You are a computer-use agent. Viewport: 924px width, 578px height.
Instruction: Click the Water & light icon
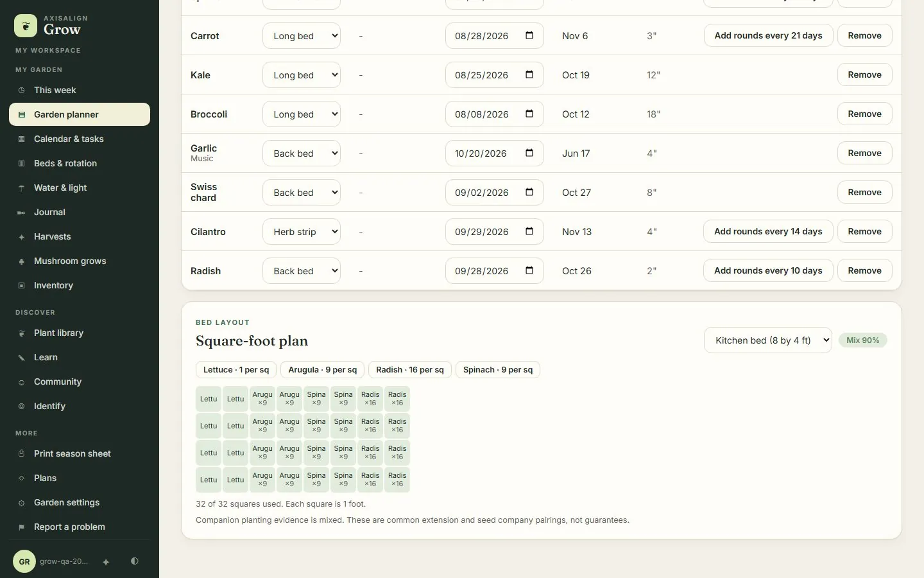21,188
